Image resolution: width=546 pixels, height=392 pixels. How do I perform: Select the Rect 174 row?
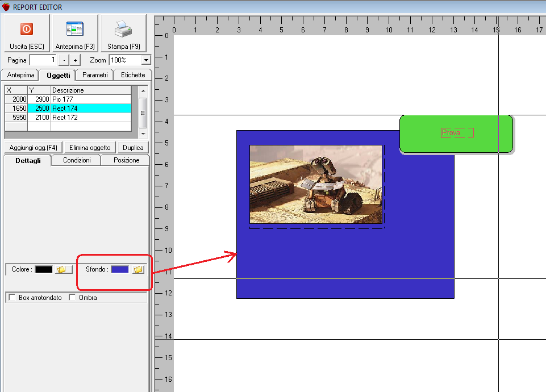68,109
